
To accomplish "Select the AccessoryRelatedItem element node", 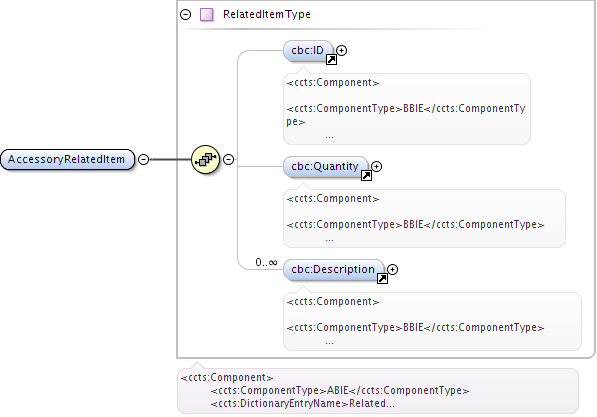I will (67, 160).
